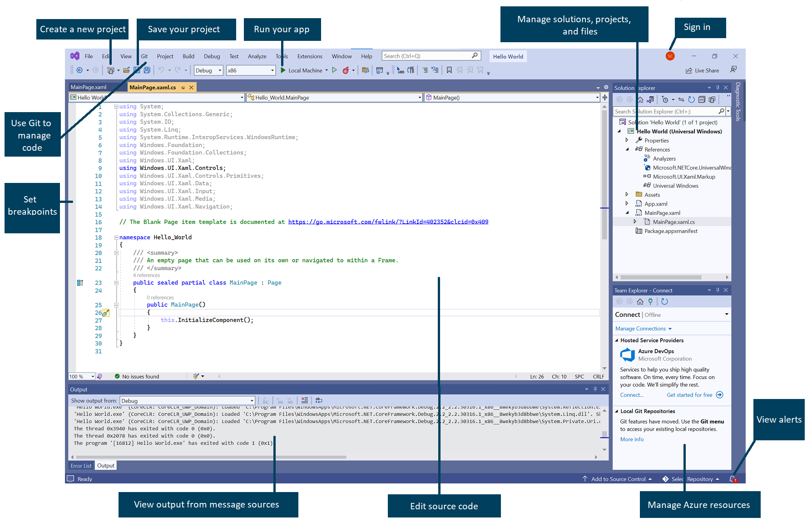Click Get started for free link
This screenshot has height=532, width=812.
point(689,395)
